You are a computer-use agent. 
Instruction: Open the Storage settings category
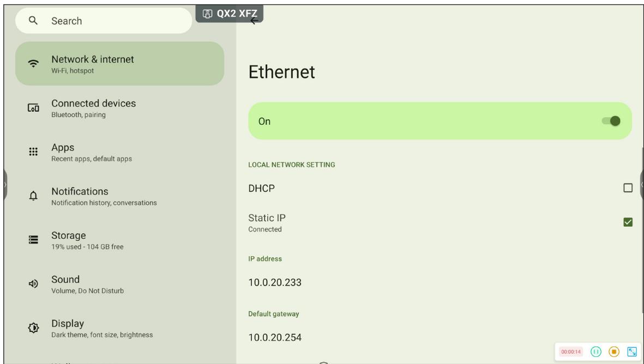pos(119,240)
